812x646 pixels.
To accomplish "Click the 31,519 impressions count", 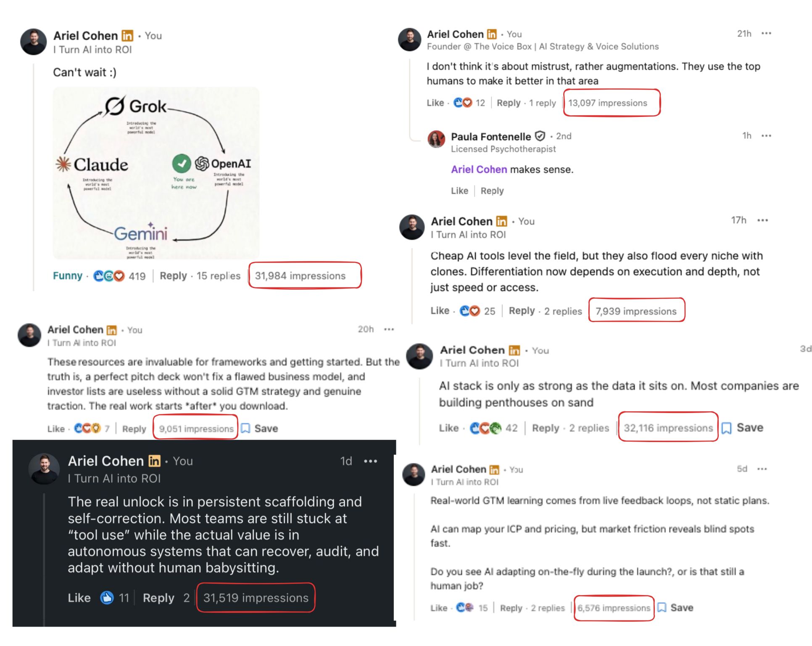I will 256,598.
